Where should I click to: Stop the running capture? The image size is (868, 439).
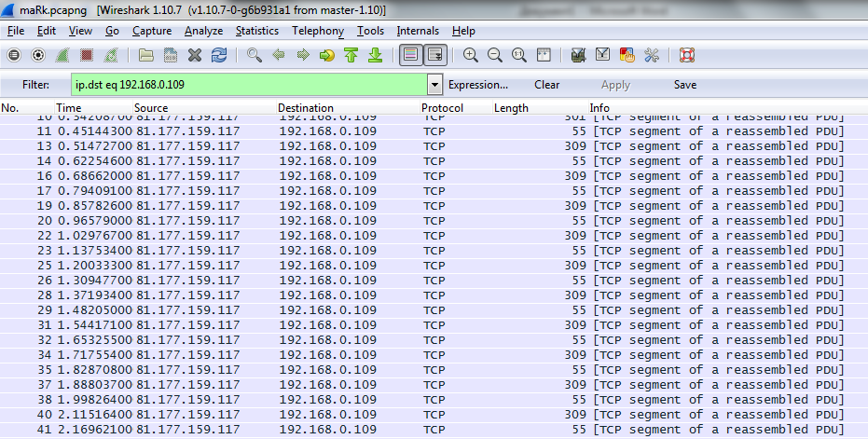[87, 55]
